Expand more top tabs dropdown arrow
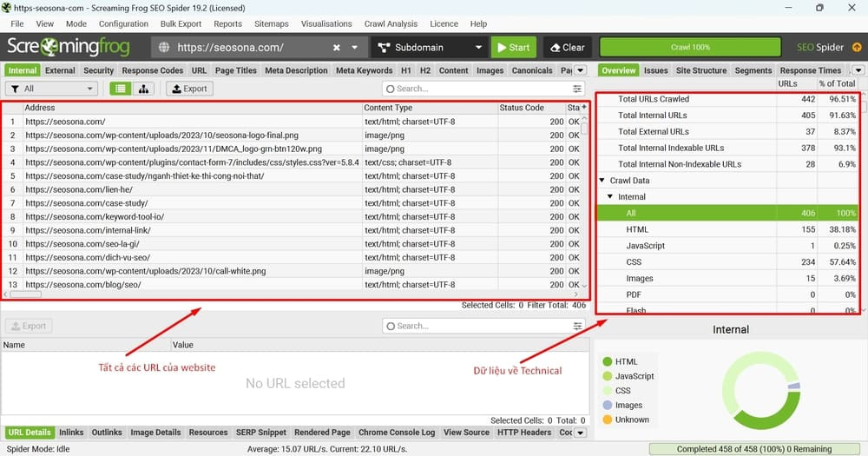 (x=580, y=70)
